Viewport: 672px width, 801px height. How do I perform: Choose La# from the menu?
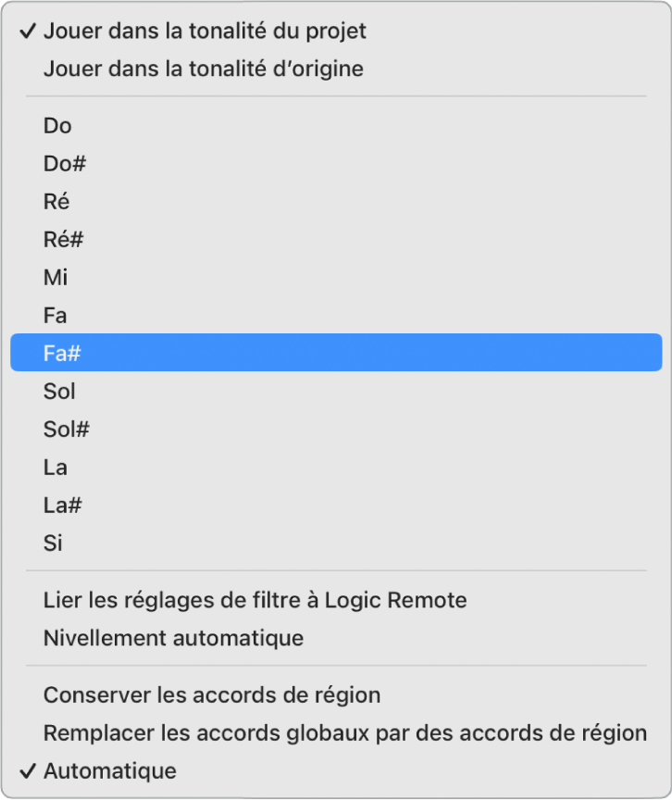(63, 506)
